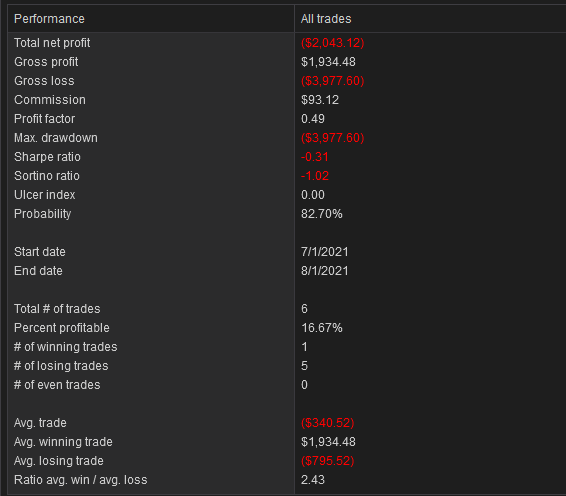This screenshot has height=496, width=566.
Task: Click the All trades column header
Action: click(x=430, y=19)
